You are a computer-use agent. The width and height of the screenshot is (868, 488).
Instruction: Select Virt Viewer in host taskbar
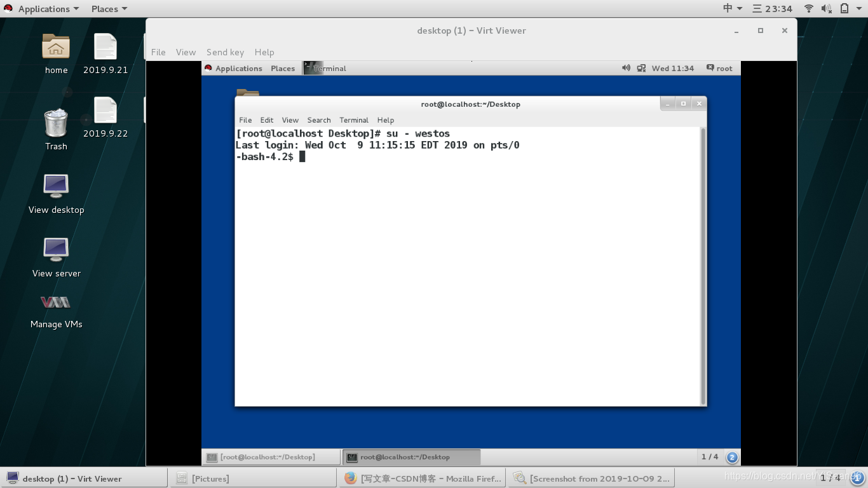(x=85, y=478)
